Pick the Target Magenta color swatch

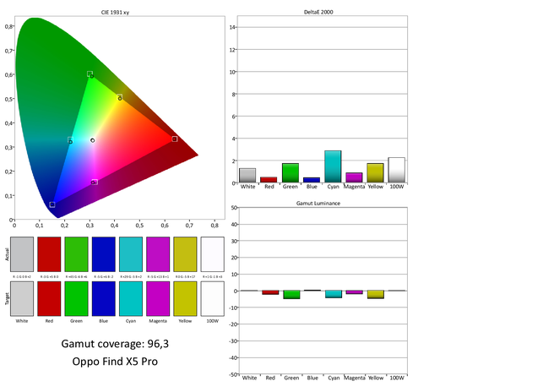point(158,299)
